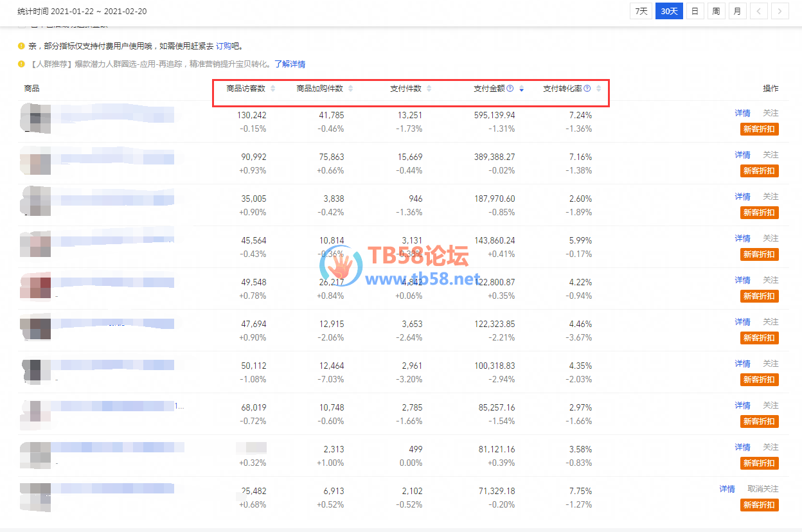Sort by 商品加购件数 column arrows
Screen dimensions: 802x532
click(350, 89)
